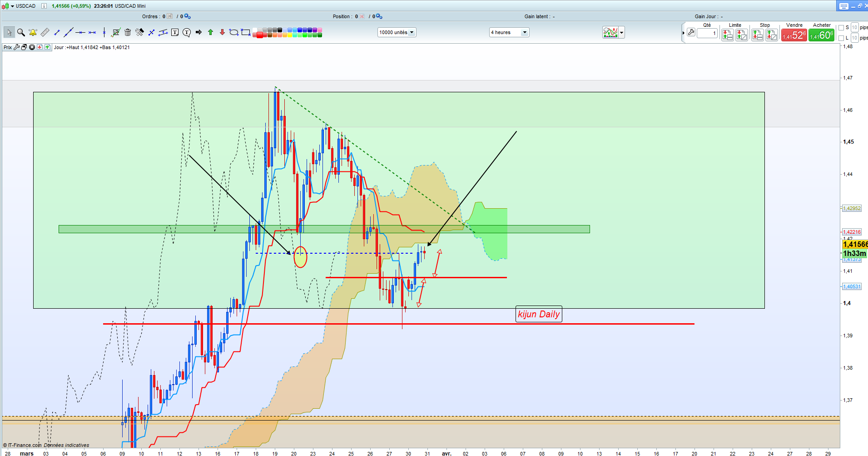Screen dimensions: 868x456
Task: Enable the L pips checkbox
Action: [x=841, y=38]
